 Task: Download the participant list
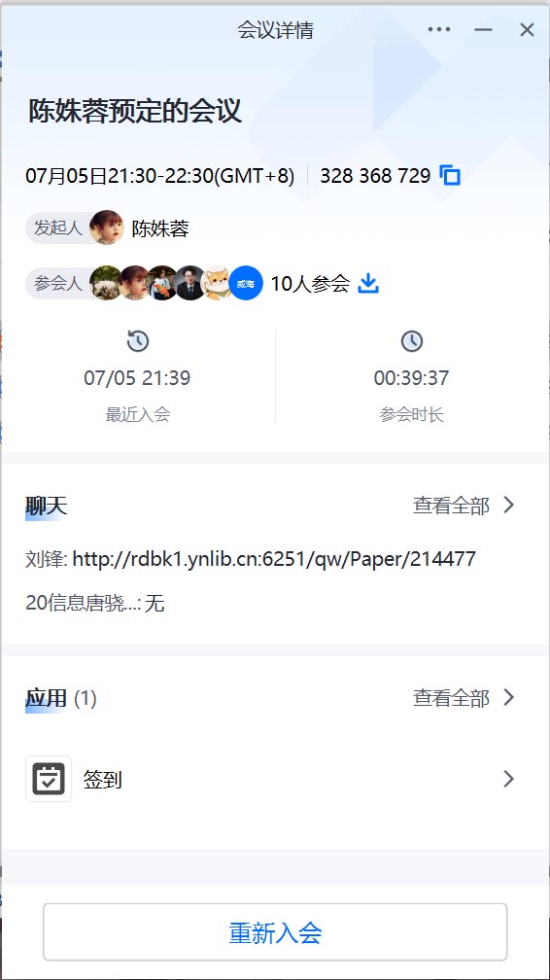368,284
